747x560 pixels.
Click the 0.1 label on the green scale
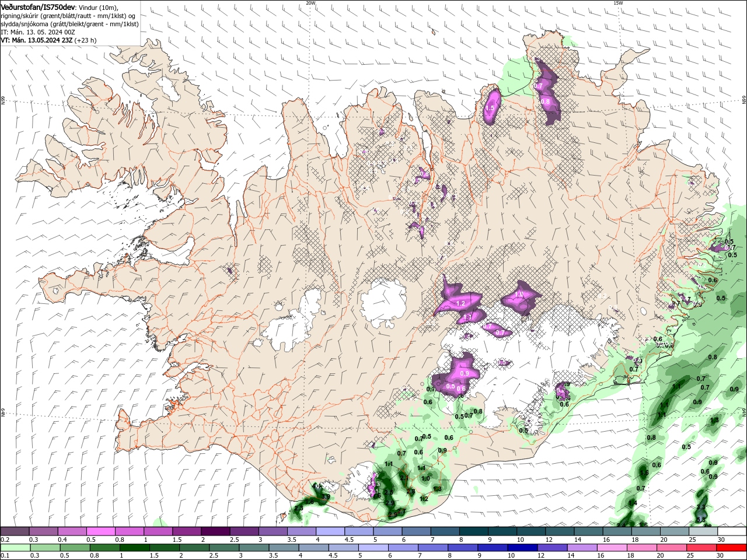coord(5,556)
